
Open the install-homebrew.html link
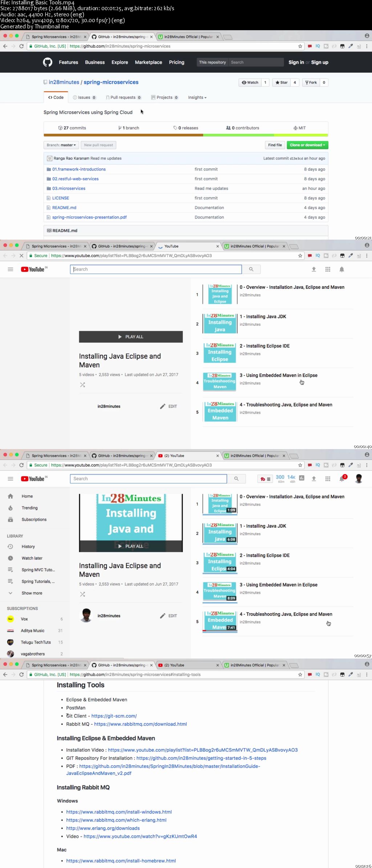pyautogui.click(x=121, y=860)
